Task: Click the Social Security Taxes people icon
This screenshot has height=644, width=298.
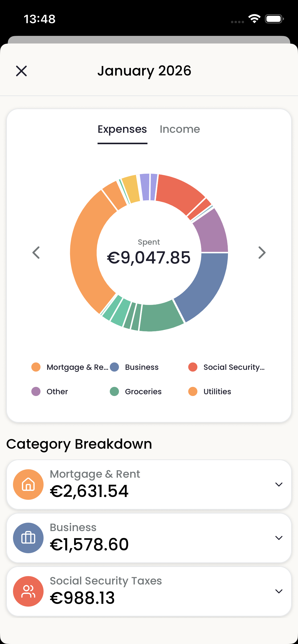Action: tap(28, 591)
